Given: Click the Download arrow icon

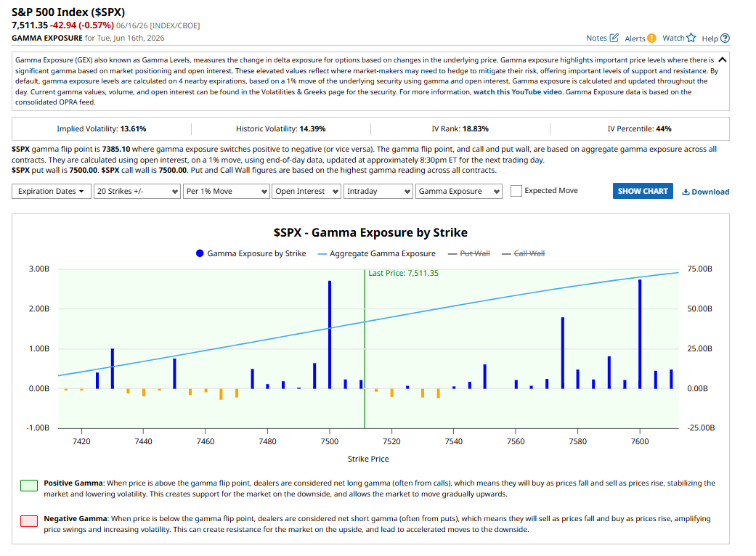Looking at the screenshot, I should click(x=686, y=192).
